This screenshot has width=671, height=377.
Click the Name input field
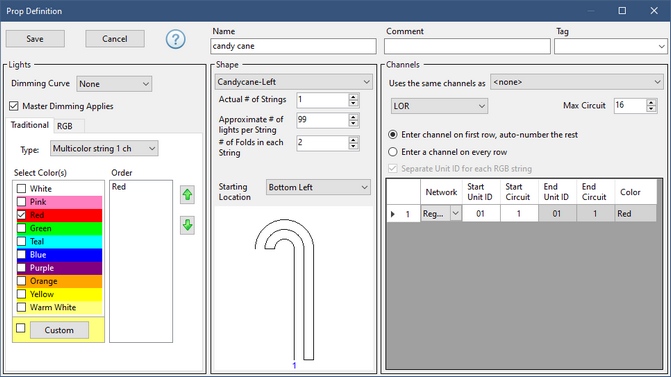coord(293,46)
